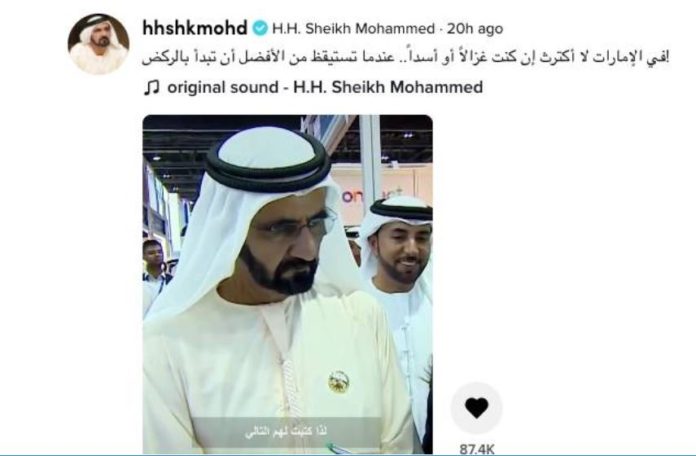Click the music note icon

point(151,87)
